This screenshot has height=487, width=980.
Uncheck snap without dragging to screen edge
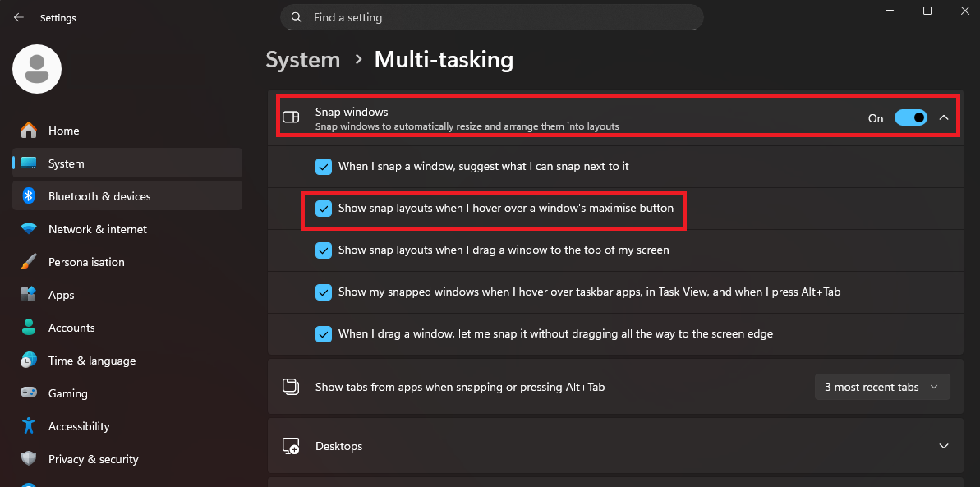323,333
